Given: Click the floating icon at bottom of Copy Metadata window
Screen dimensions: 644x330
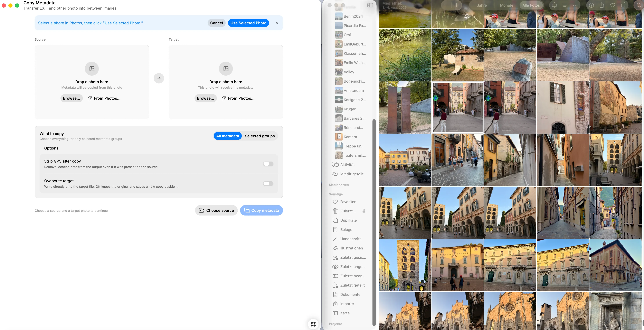Looking at the screenshot, I should pos(313,324).
